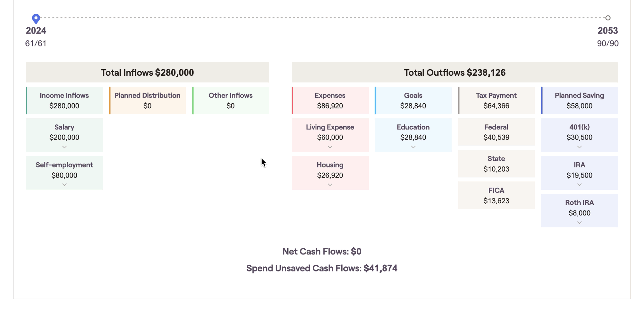Click the Other Inflows card
This screenshot has height=334, width=644.
[231, 100]
